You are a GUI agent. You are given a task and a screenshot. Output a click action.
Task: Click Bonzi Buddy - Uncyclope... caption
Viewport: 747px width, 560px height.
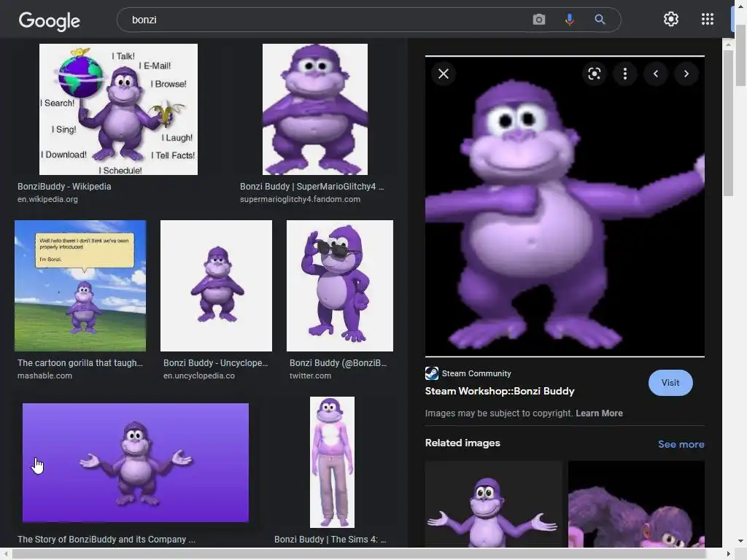pyautogui.click(x=216, y=363)
